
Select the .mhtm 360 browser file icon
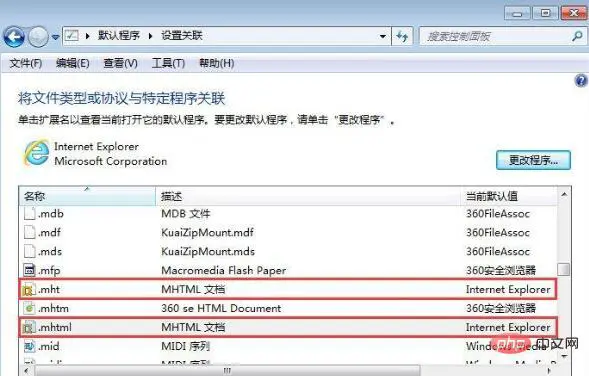[29, 308]
